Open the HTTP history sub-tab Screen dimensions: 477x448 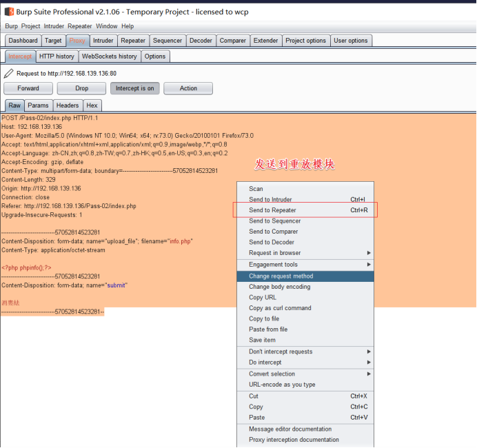[57, 57]
